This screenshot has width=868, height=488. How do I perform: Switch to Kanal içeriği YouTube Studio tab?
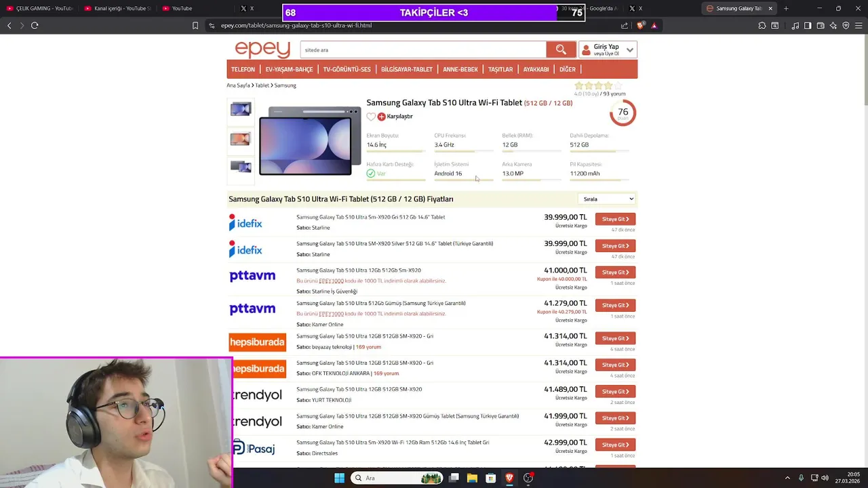(117, 8)
